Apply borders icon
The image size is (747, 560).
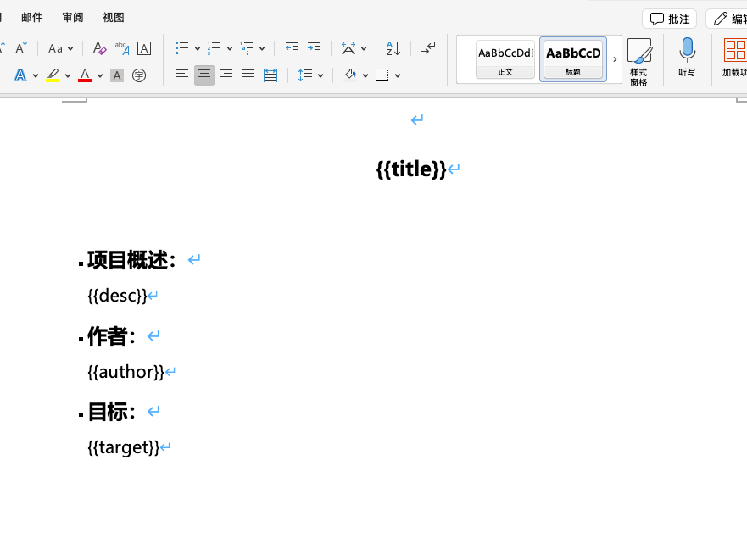(x=382, y=75)
